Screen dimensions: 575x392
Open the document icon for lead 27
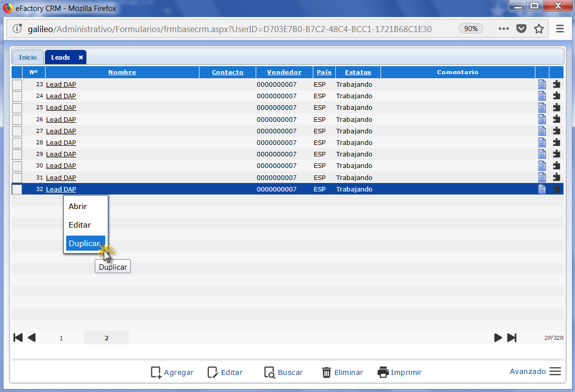point(542,131)
